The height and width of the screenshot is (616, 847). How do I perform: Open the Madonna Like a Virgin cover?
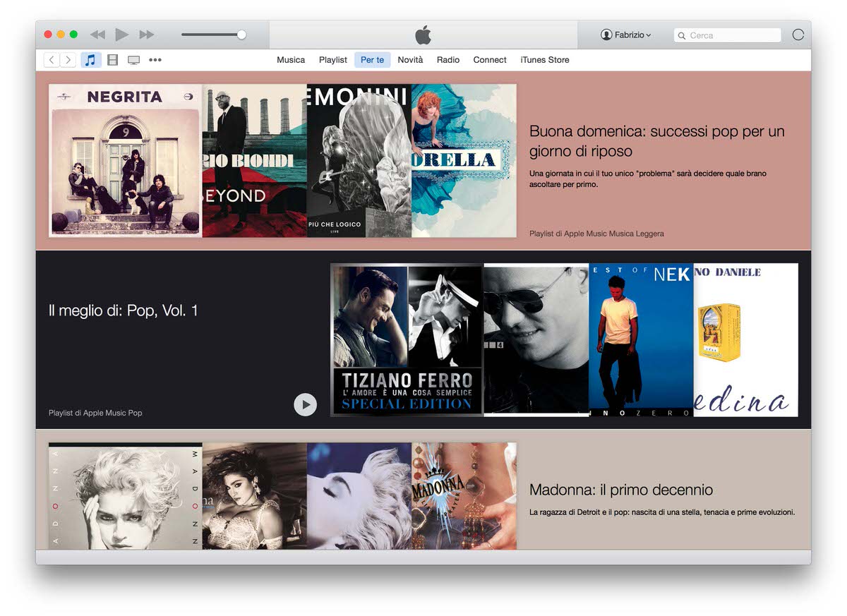pos(254,496)
